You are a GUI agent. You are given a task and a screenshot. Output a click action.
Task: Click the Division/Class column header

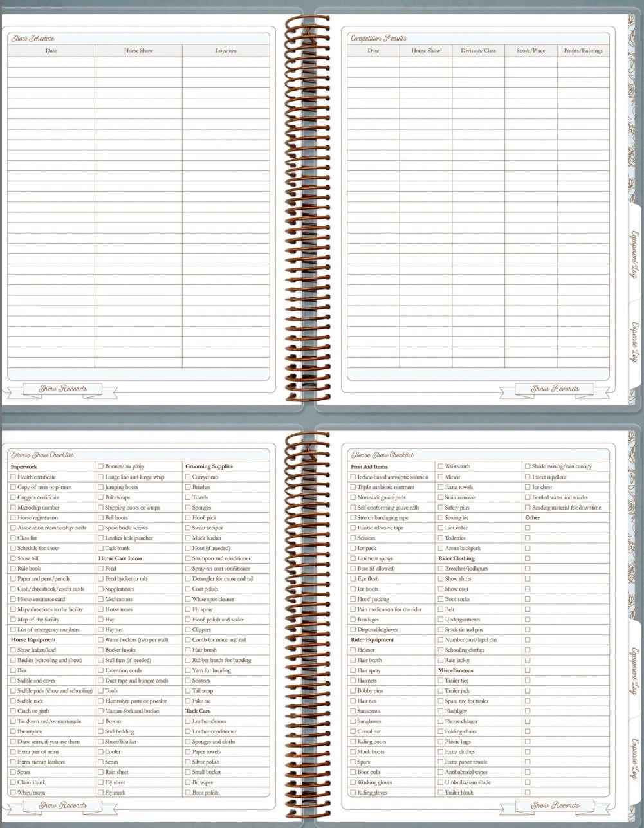(478, 50)
